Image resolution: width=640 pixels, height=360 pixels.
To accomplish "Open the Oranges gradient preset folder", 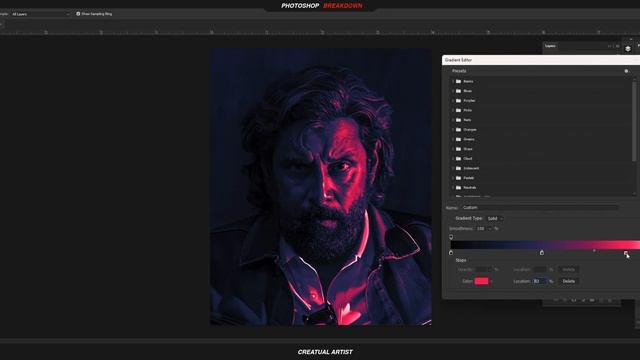I will [458, 129].
